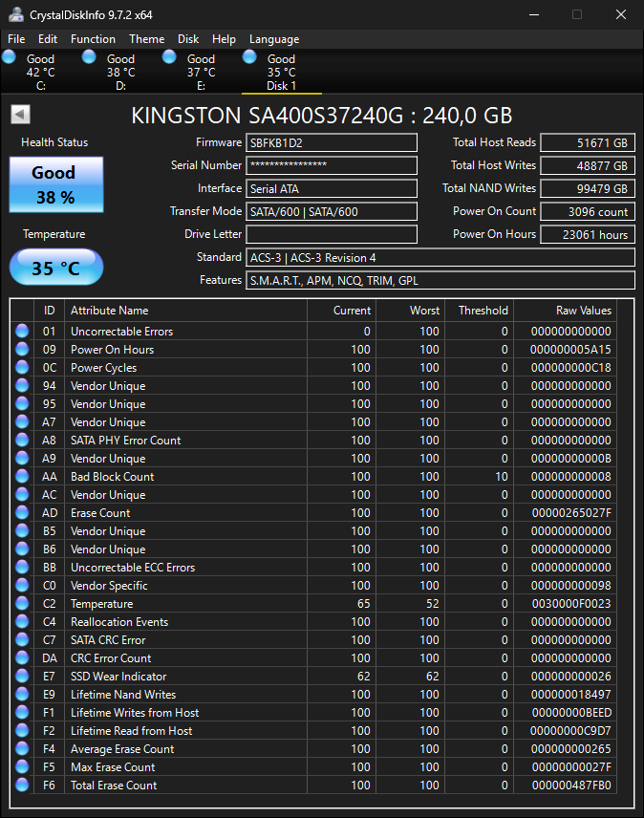
Task: Click status orb for Vendor Specific row C0
Action: point(22,586)
